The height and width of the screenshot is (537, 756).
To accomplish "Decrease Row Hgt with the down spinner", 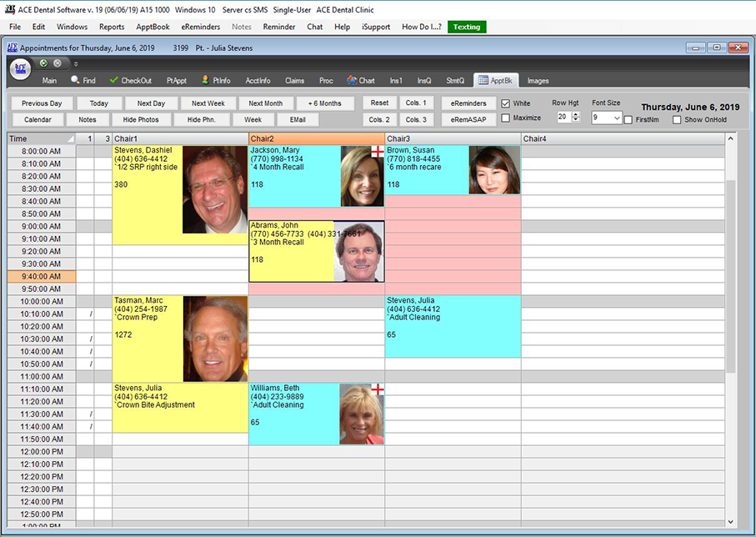I will click(576, 119).
